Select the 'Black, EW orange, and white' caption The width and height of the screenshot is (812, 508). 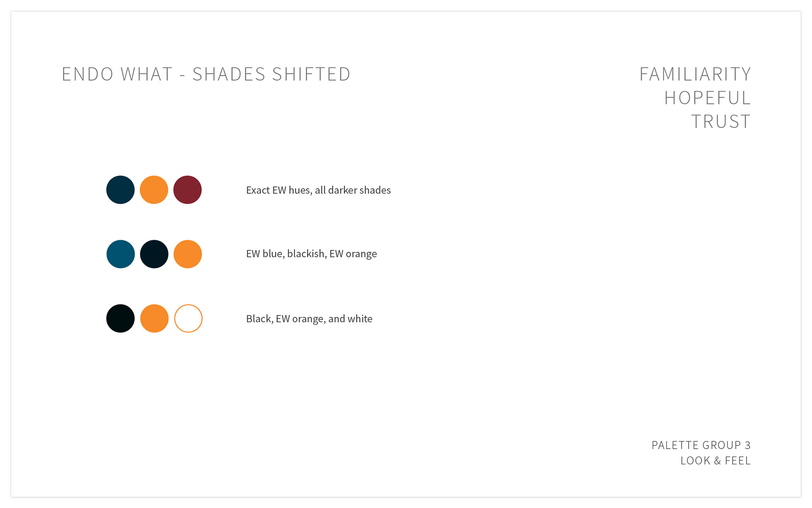coord(309,319)
